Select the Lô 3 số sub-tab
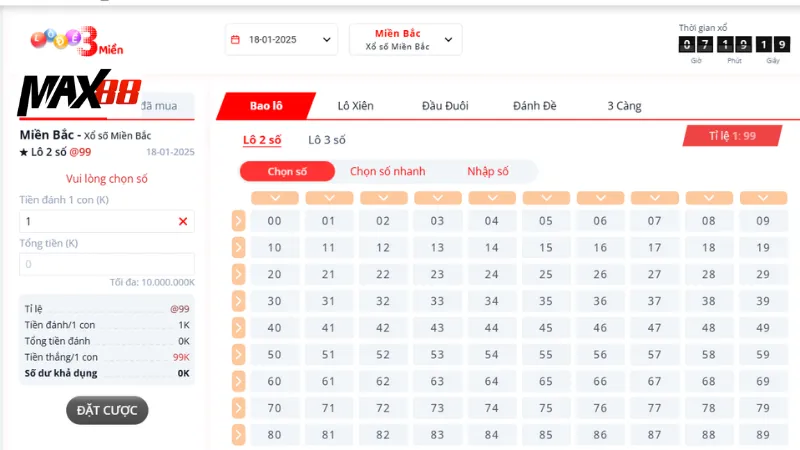This screenshot has width=800, height=450. 327,140
